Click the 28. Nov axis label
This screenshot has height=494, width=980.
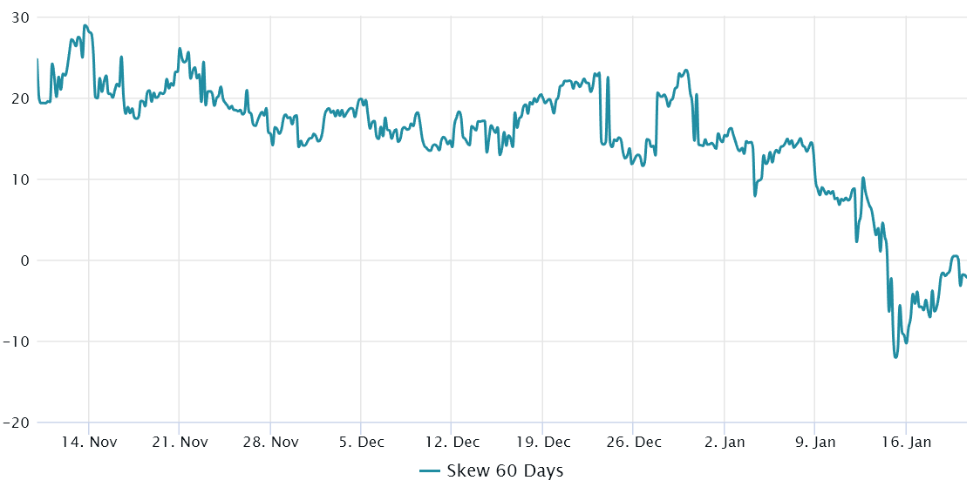(270, 443)
